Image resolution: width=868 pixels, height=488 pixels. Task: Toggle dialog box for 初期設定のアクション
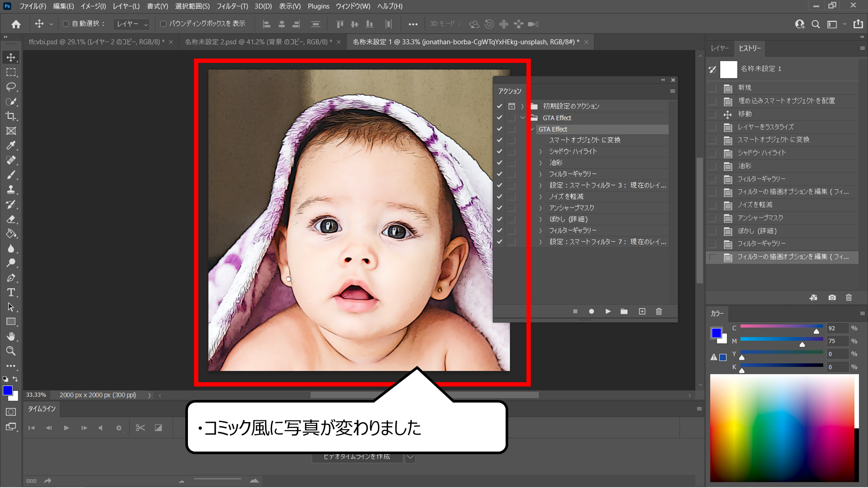[512, 106]
